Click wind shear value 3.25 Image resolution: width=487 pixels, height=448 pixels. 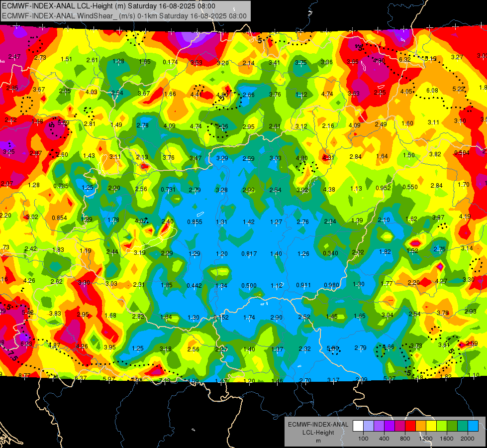tap(8, 152)
